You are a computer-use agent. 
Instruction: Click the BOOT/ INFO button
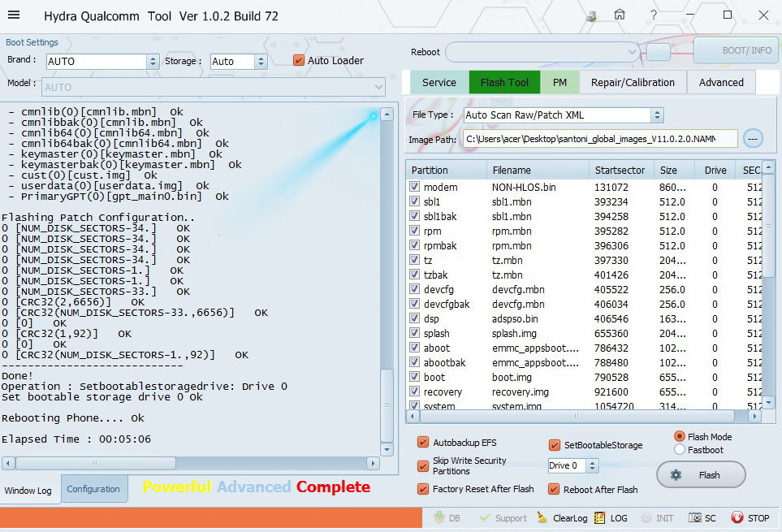[x=737, y=50]
